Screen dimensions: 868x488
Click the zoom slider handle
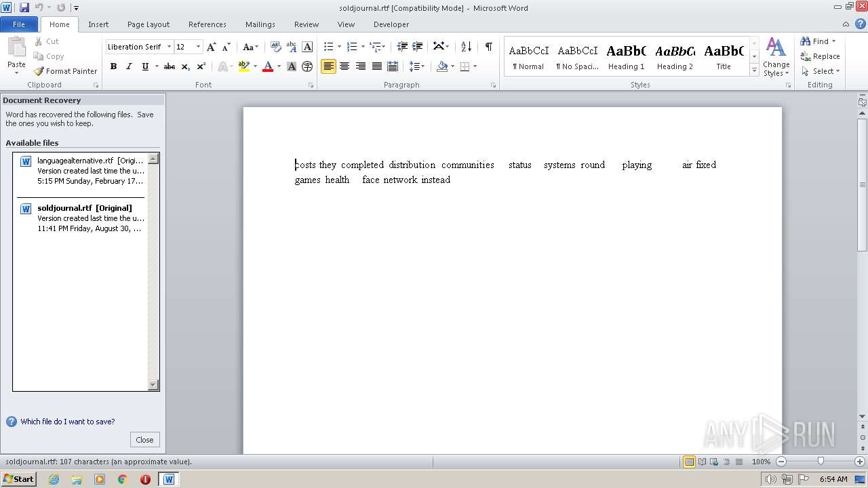point(821,462)
